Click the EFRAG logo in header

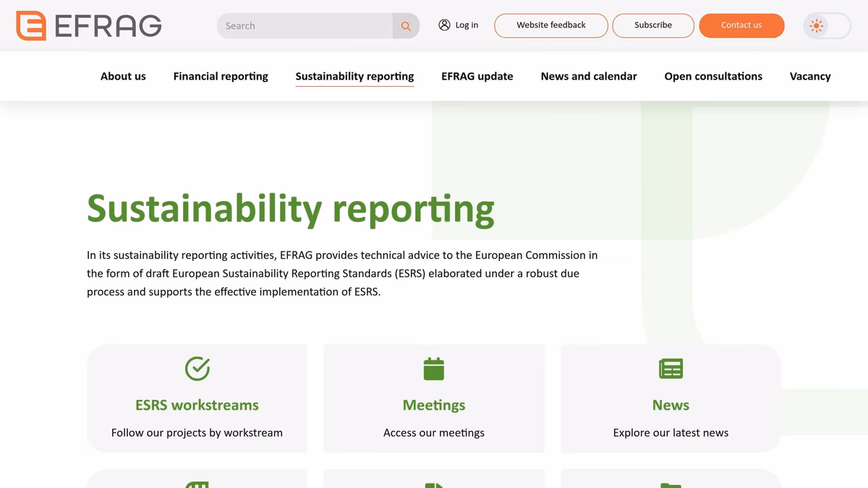tap(88, 26)
